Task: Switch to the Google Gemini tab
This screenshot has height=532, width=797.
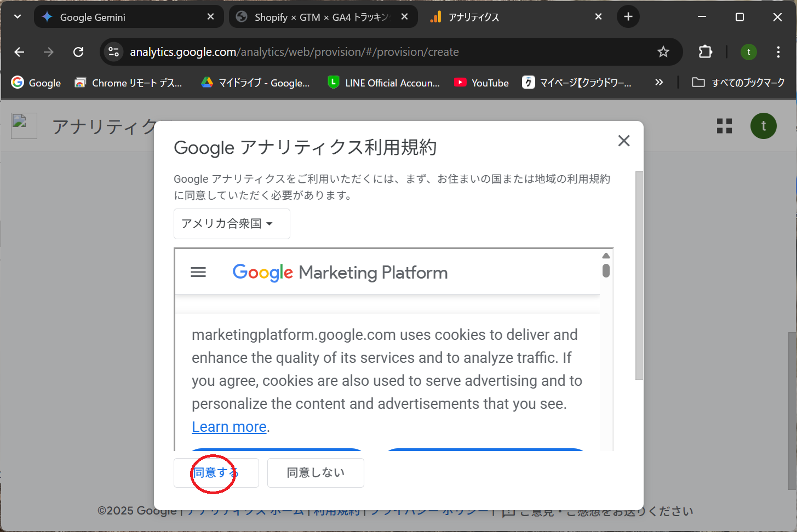Action: pos(129,17)
